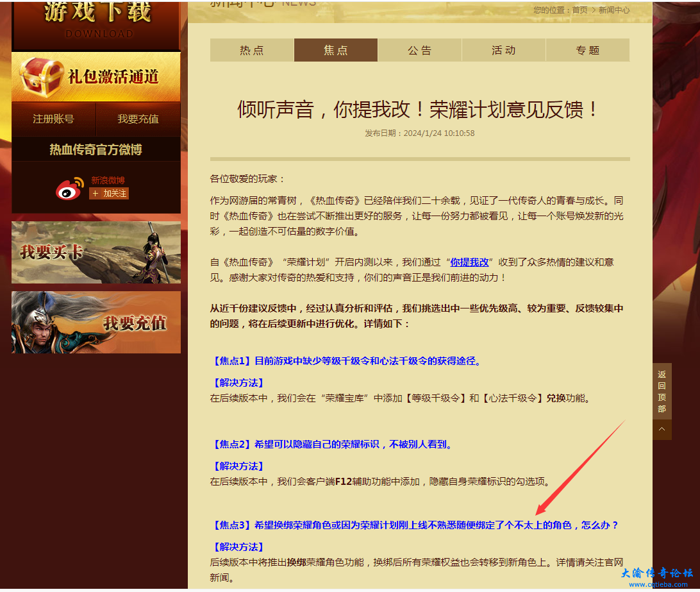Image resolution: width=700 pixels, height=592 pixels.
Task: Click the 返回顶部 back-to-top label
Action: pos(662,391)
